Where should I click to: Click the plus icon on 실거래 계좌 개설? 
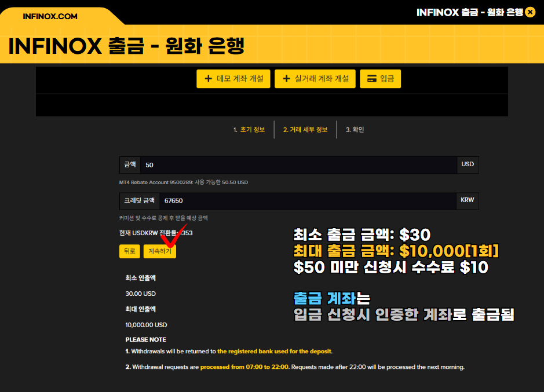click(x=286, y=79)
